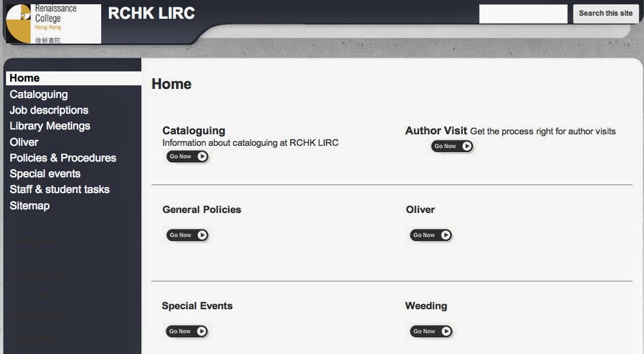
Task: Open Cataloguing in the sidebar navigation
Action: 39,95
